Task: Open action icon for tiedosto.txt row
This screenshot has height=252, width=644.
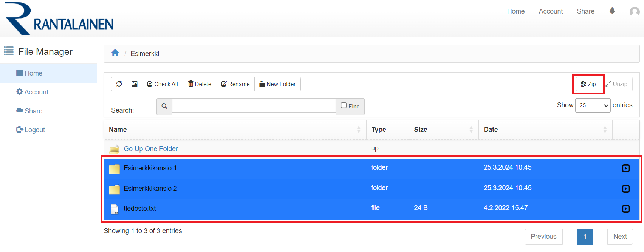Action: [625, 209]
